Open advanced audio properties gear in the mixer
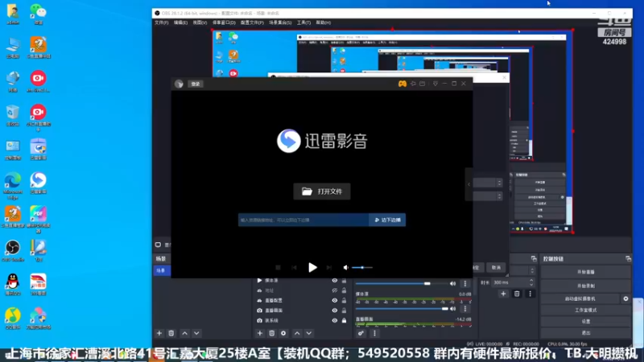 (x=361, y=333)
